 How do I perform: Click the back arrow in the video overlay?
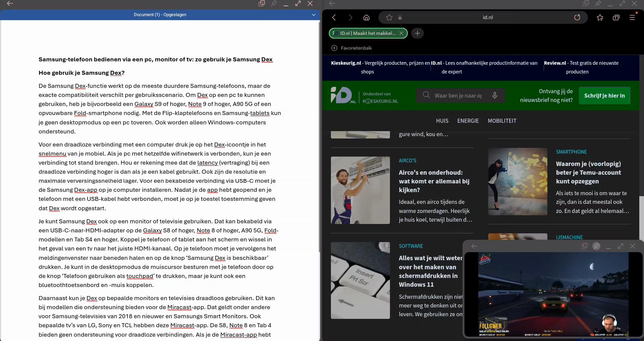tap(474, 246)
